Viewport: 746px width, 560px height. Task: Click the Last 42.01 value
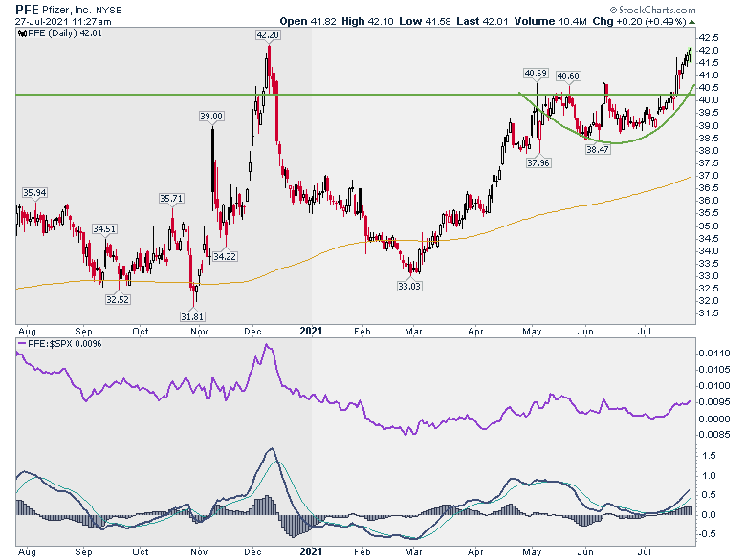pos(482,21)
